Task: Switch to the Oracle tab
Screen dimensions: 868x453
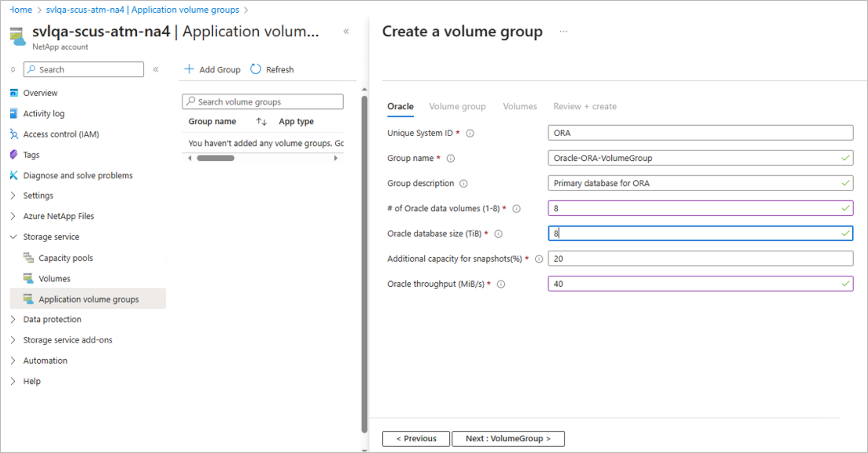Action: pyautogui.click(x=400, y=106)
